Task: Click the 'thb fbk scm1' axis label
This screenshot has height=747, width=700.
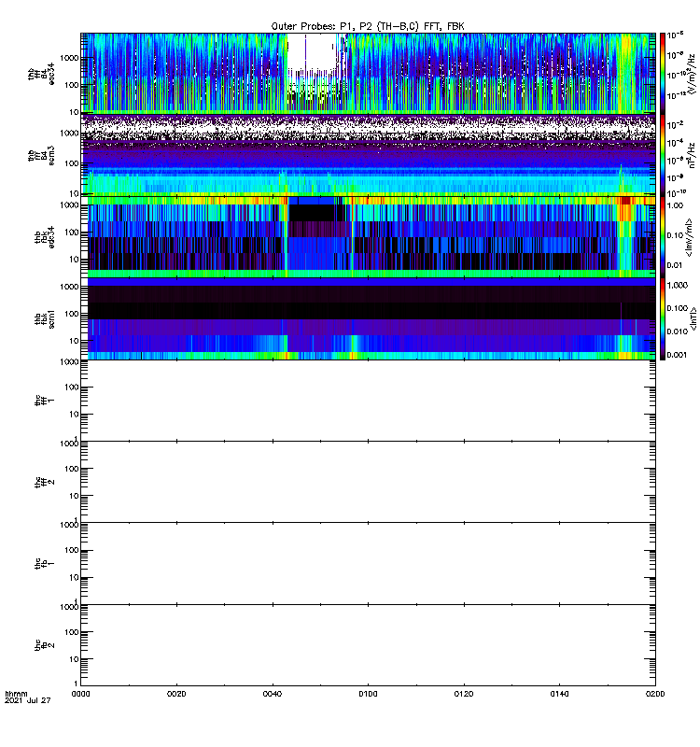Action: coord(45,318)
